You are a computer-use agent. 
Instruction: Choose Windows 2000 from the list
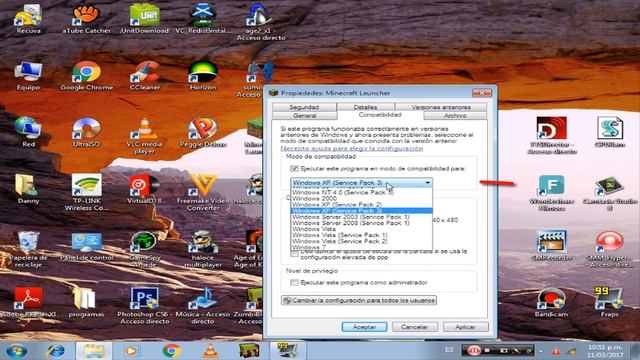click(x=362, y=198)
